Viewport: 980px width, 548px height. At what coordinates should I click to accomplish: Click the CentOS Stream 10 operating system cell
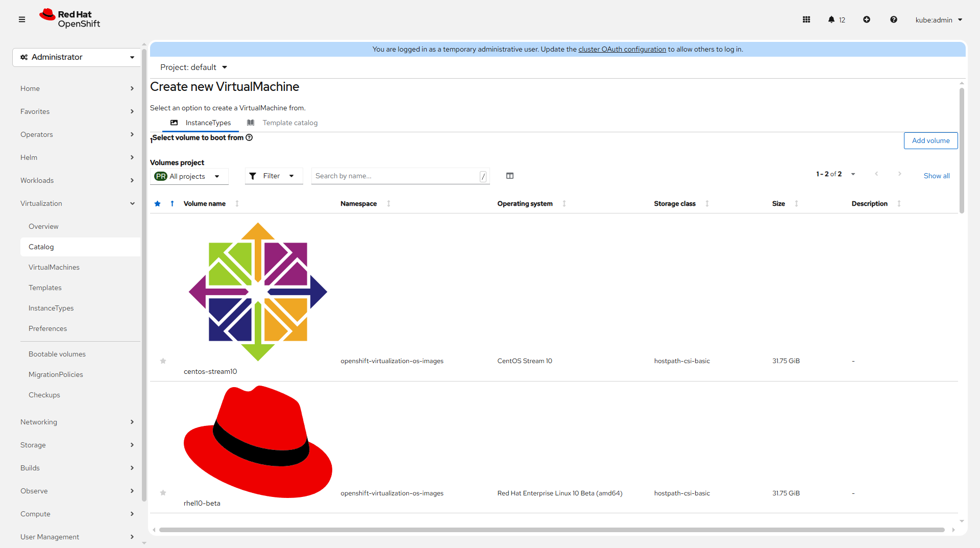(525, 361)
